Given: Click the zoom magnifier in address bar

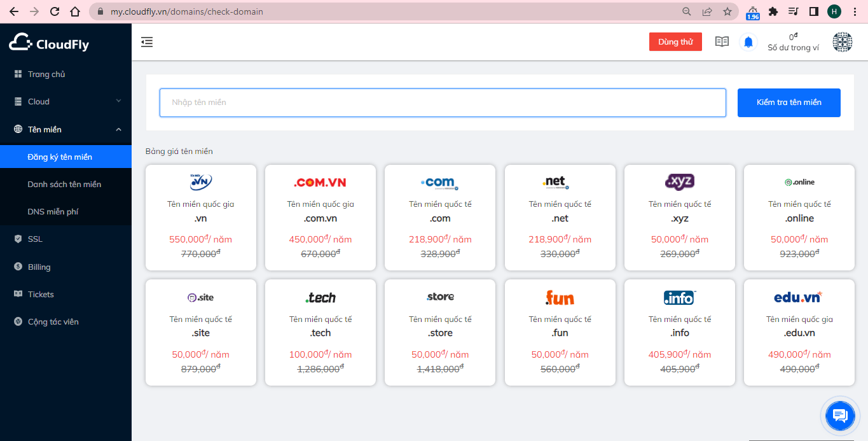Looking at the screenshot, I should (687, 11).
